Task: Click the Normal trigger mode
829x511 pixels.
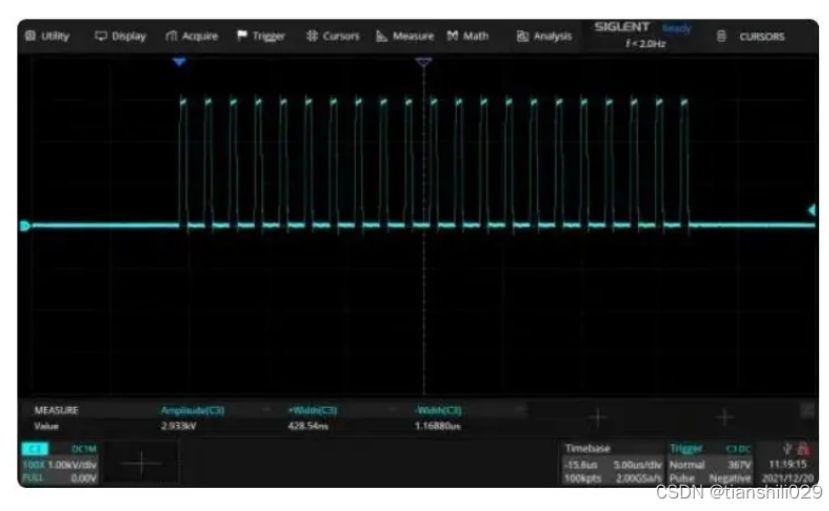Action: point(687,465)
